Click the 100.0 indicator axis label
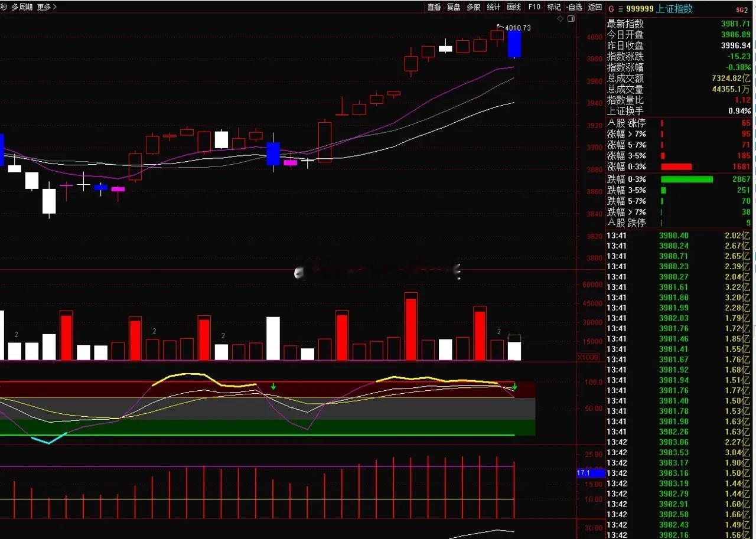The width and height of the screenshot is (756, 539). click(594, 382)
